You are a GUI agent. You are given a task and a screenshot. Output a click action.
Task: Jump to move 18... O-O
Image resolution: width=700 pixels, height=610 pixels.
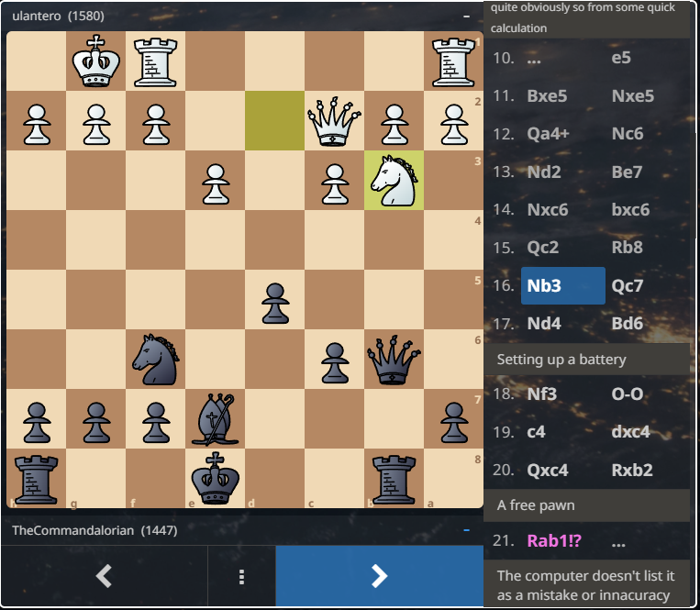628,394
